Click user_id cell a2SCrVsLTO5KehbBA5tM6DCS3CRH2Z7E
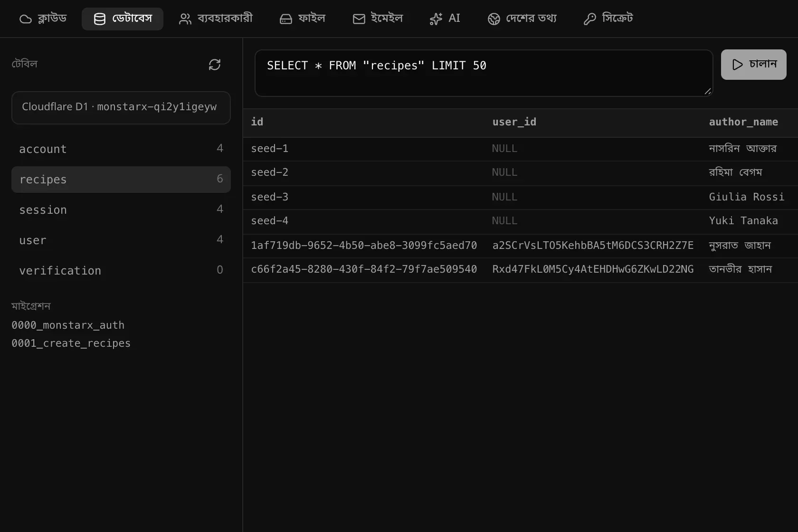This screenshot has width=798, height=532. (x=593, y=246)
